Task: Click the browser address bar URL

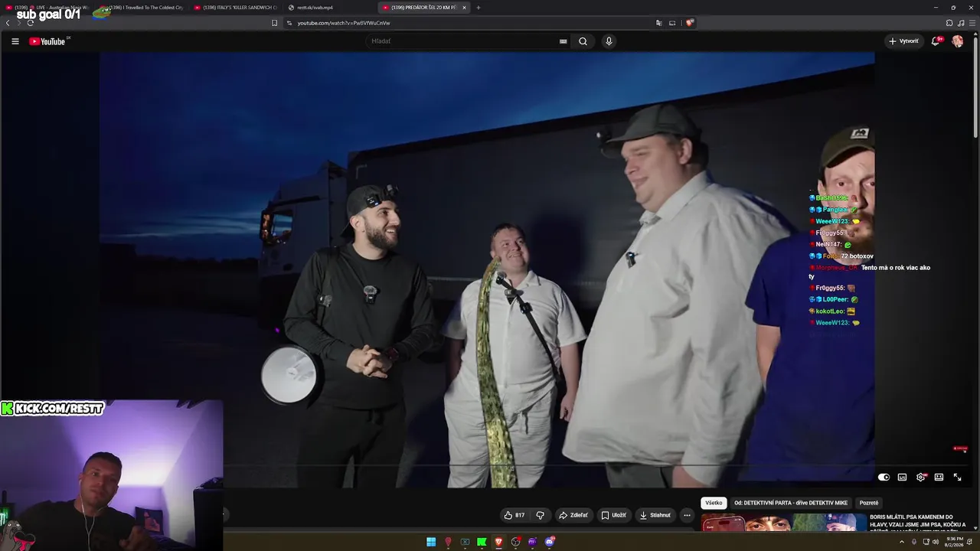Action: 344,23
